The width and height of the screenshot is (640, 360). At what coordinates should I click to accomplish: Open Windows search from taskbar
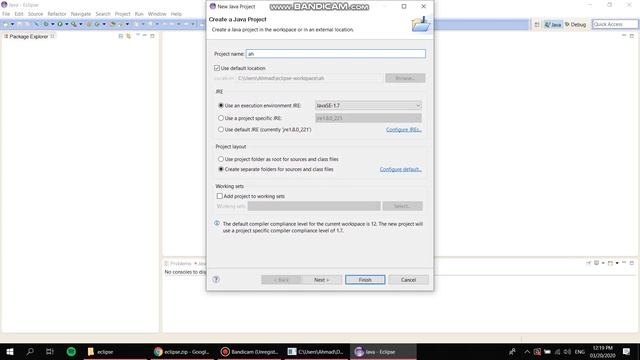[30, 351]
